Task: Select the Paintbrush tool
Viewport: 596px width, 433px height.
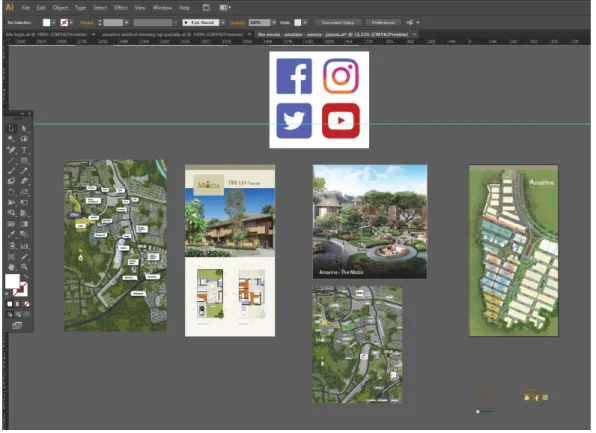Action: point(11,171)
